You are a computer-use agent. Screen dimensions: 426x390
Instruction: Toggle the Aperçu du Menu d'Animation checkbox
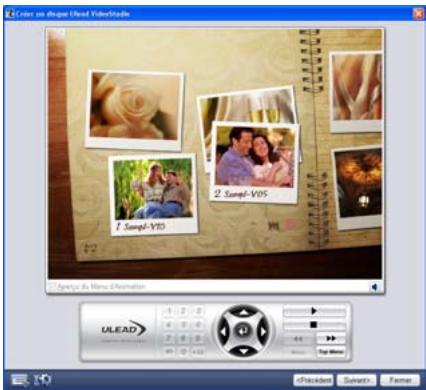pyautogui.click(x=52, y=286)
